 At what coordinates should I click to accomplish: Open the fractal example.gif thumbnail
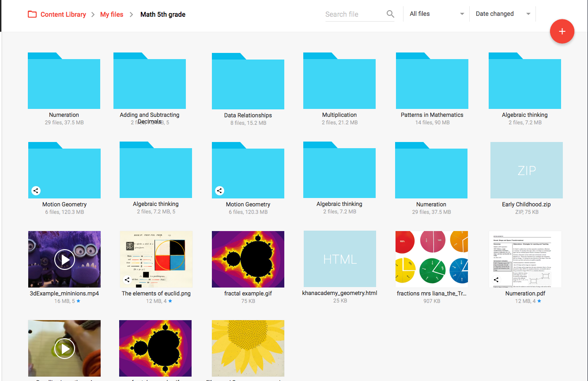click(x=248, y=259)
